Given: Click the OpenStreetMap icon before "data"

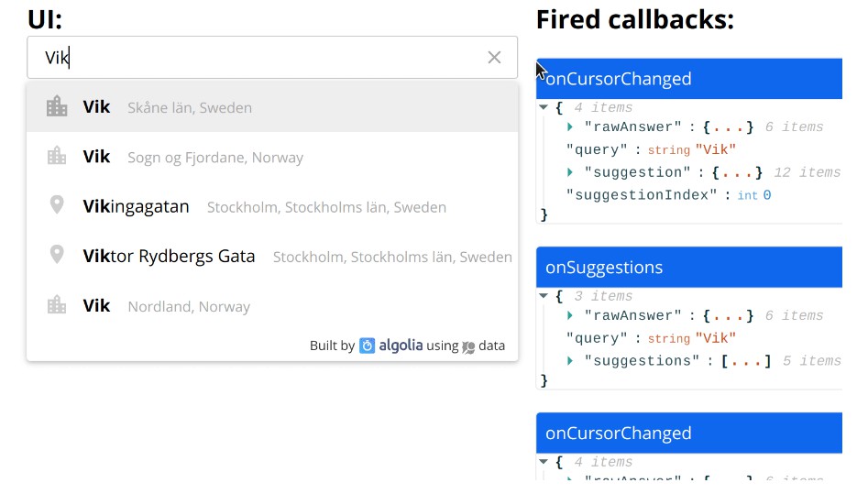Looking at the screenshot, I should (x=468, y=346).
